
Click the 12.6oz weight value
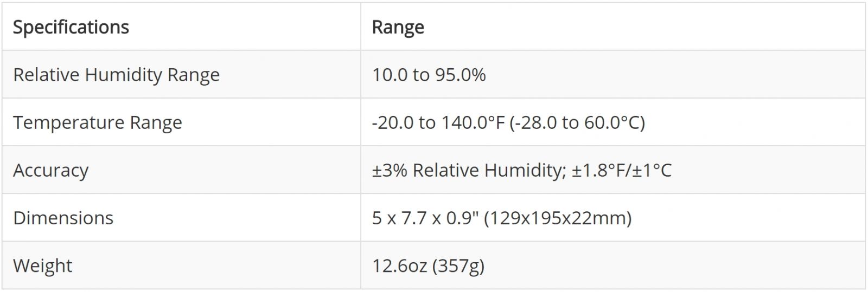[x=399, y=265]
